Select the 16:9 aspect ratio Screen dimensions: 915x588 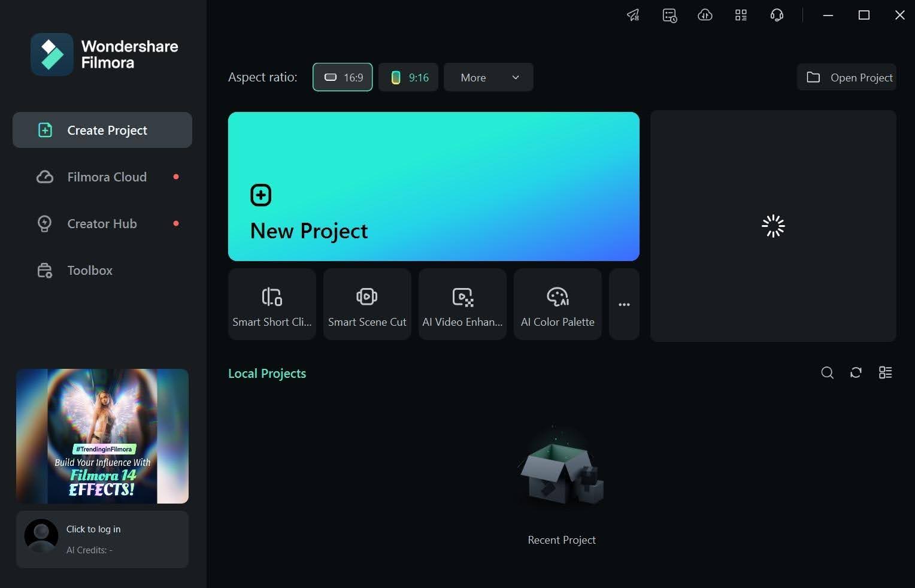click(342, 77)
